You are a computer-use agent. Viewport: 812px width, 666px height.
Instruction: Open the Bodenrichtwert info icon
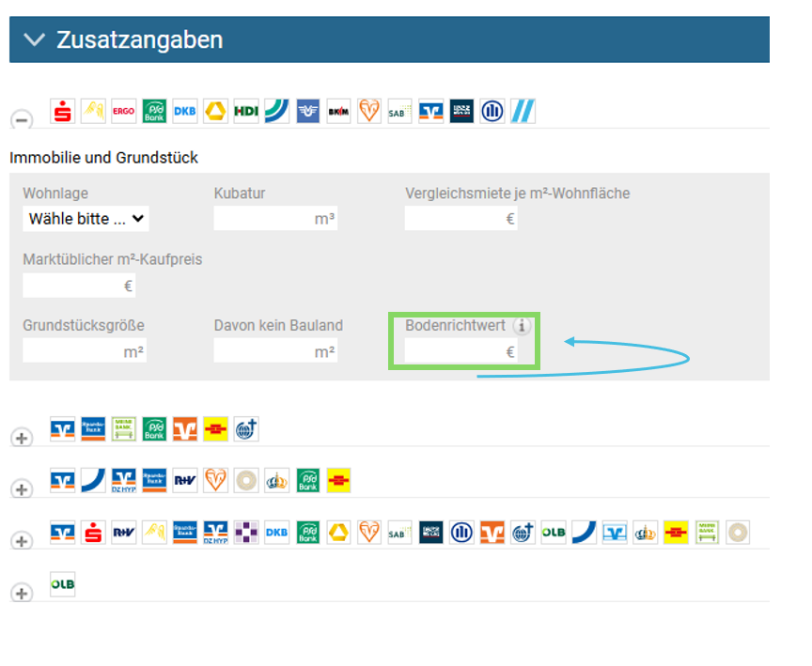pyautogui.click(x=522, y=326)
